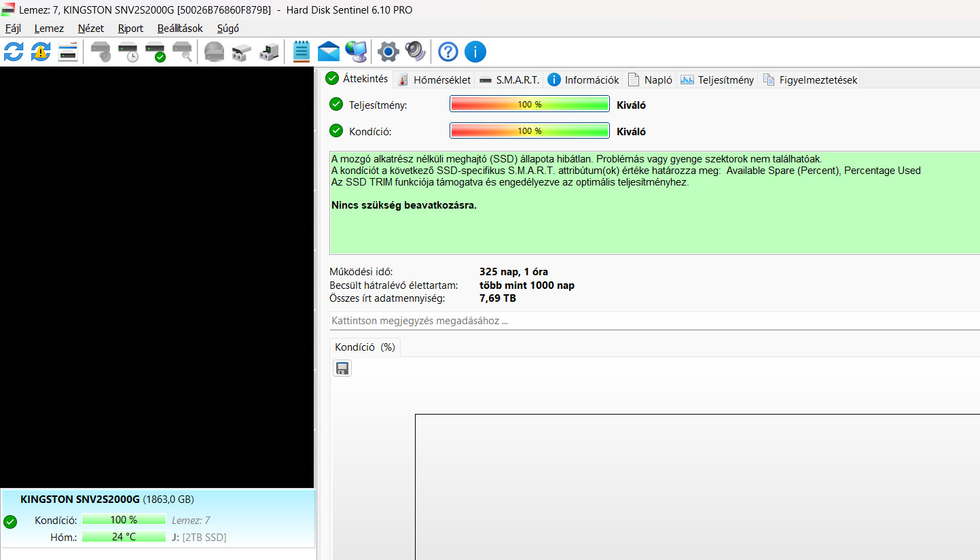Click 'Kiváló' beside the Teljesítmény bar

click(631, 105)
